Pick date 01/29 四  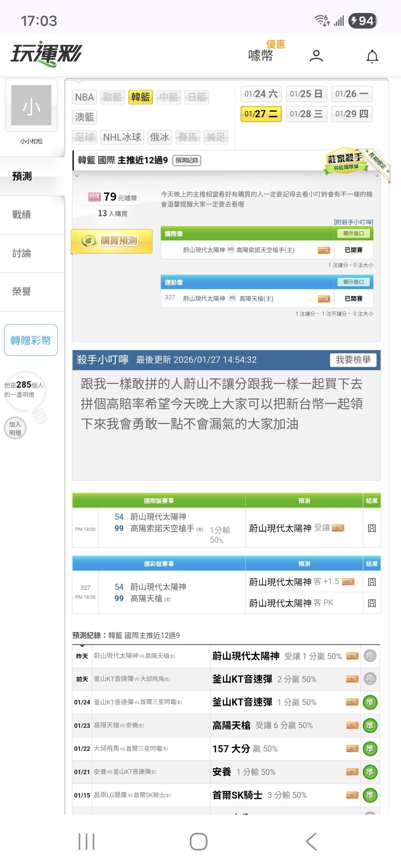click(352, 114)
